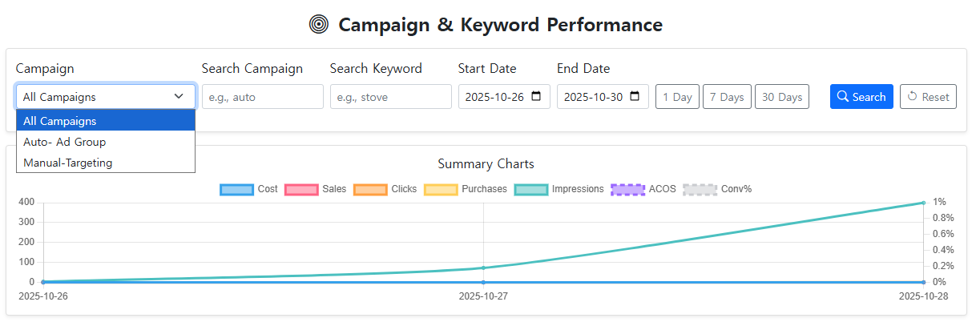The image size is (980, 326).
Task: Click the target icon beside the page title
Action: tap(319, 25)
